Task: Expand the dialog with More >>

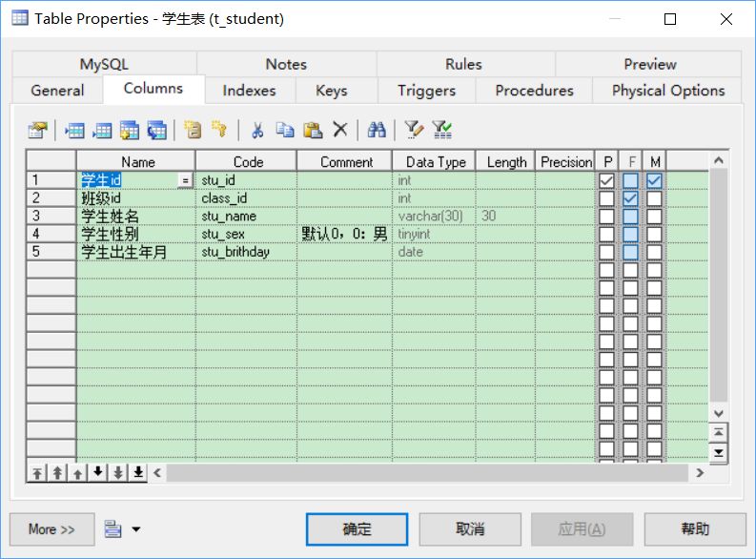Action: (52, 529)
